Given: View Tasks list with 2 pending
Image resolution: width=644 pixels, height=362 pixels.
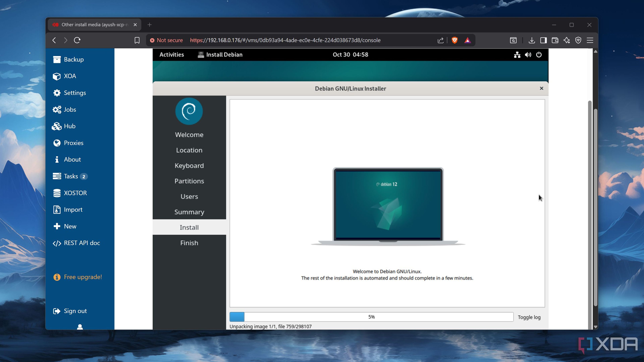Looking at the screenshot, I should [70, 176].
